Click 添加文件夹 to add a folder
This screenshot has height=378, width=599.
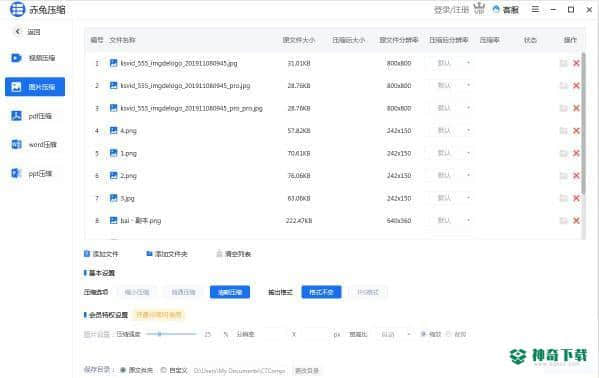click(x=167, y=254)
